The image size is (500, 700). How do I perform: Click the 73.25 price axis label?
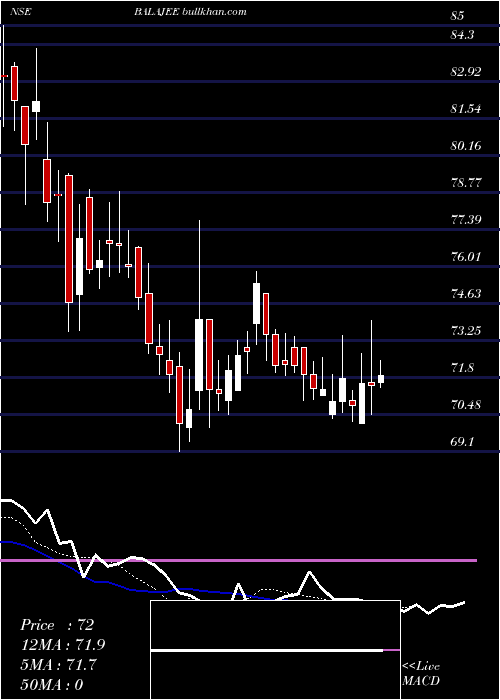[x=466, y=331]
